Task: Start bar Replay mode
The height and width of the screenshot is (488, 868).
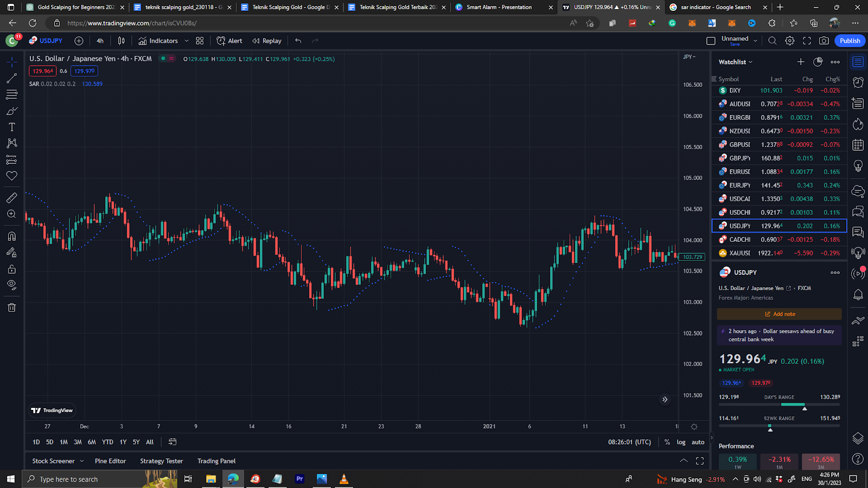Action: point(267,41)
